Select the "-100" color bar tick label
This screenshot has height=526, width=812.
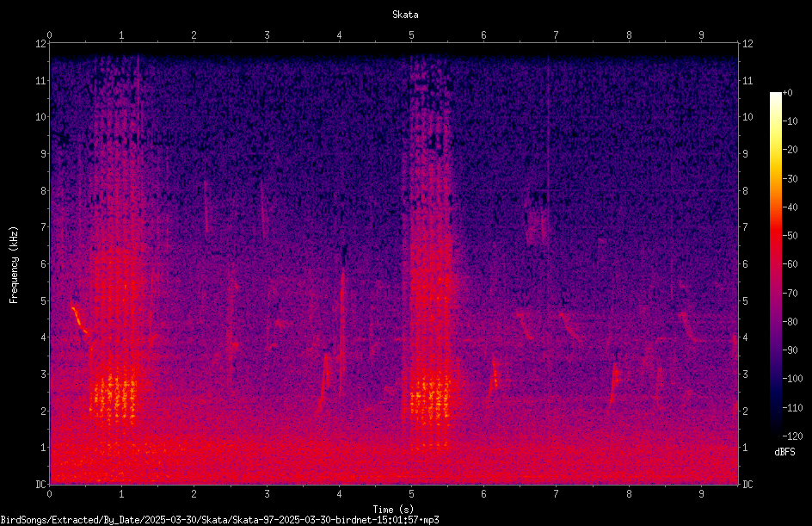tap(793, 379)
